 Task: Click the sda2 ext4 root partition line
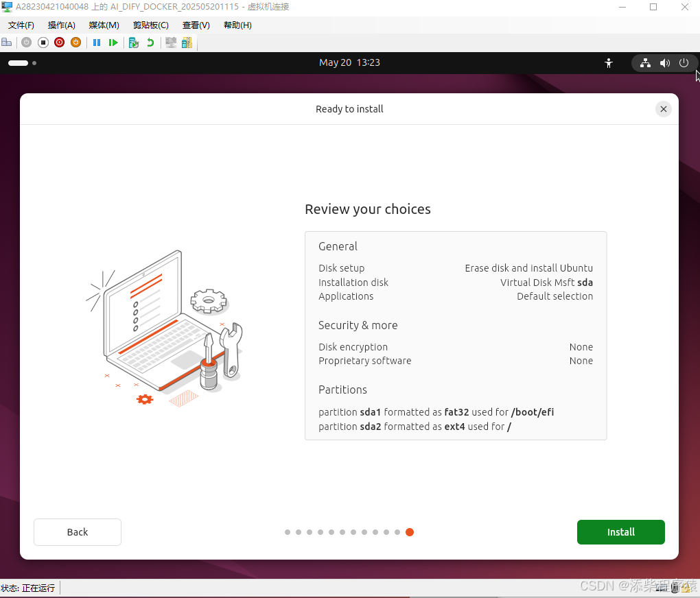[x=415, y=427]
